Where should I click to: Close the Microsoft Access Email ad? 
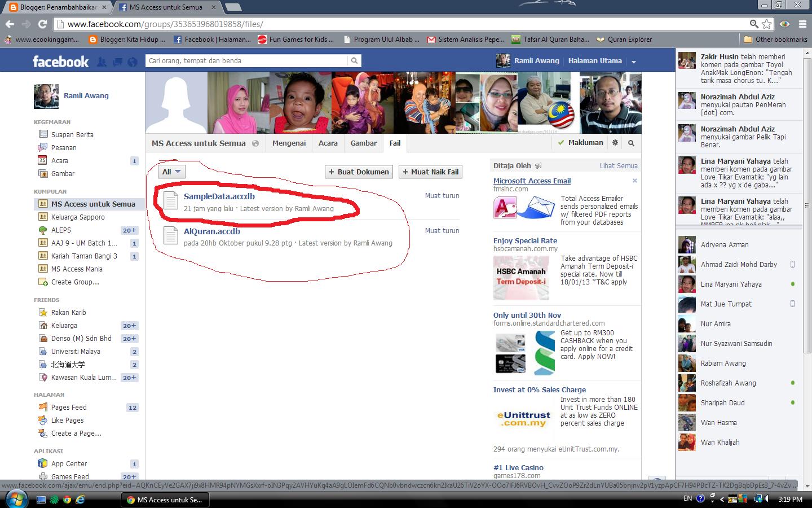tap(634, 181)
